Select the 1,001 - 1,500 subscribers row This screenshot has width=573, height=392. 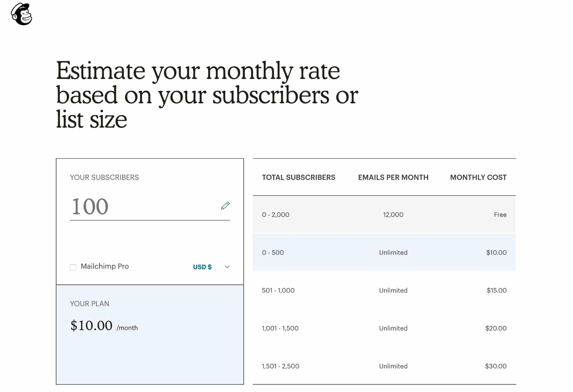point(384,328)
